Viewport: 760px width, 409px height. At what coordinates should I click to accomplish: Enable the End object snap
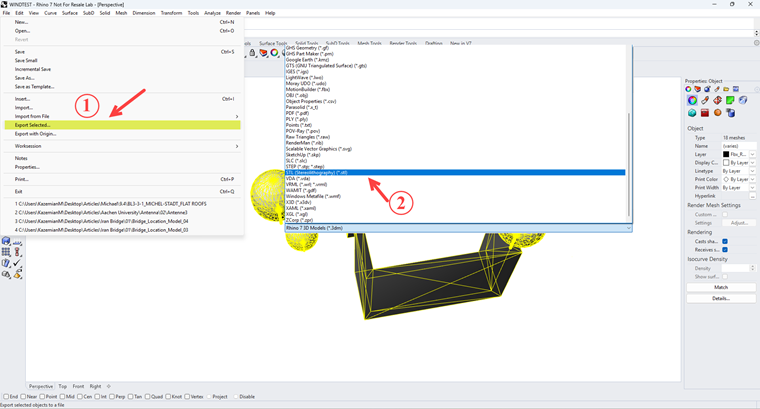pos(6,396)
